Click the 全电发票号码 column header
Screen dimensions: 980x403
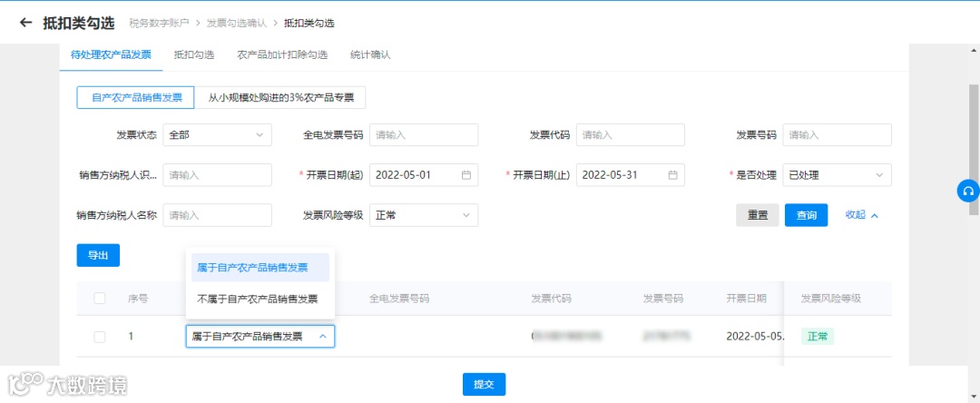pos(399,299)
